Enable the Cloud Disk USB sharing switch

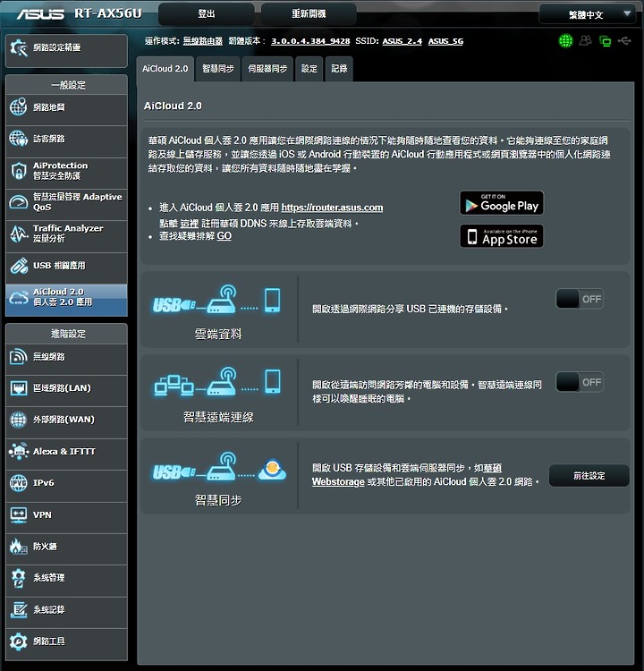point(580,299)
